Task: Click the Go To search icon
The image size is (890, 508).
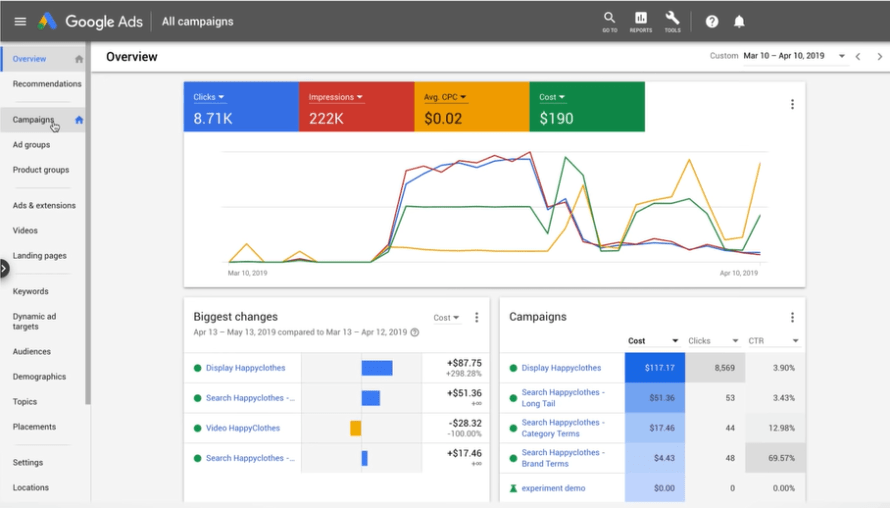Action: [609, 20]
